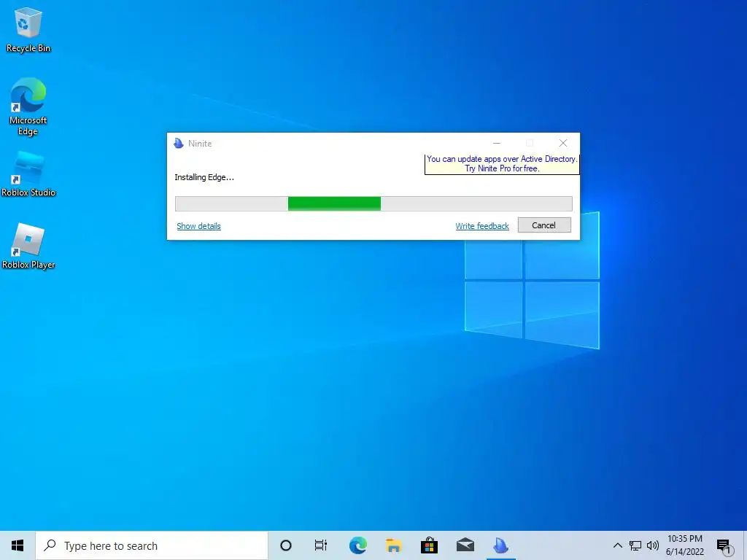Screen dimensions: 747x560
Task: Open Cortana from the taskbar
Action: tap(286, 545)
